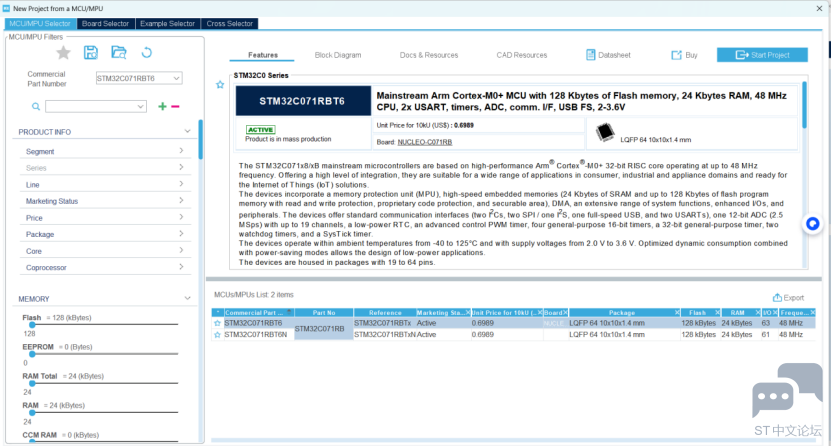The height and width of the screenshot is (446, 831).
Task: Click the RAM slider handle
Action: pos(32,412)
